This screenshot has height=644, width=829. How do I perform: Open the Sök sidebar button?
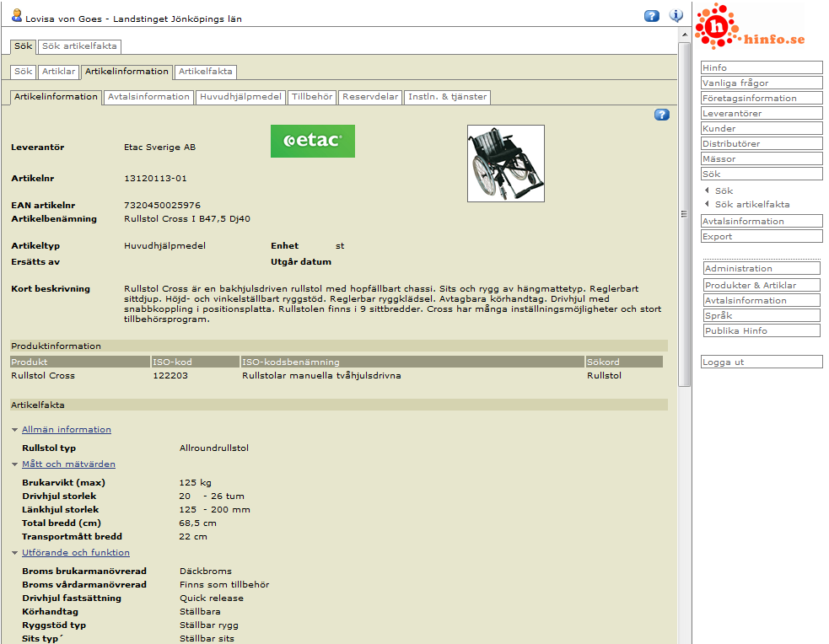coord(762,174)
